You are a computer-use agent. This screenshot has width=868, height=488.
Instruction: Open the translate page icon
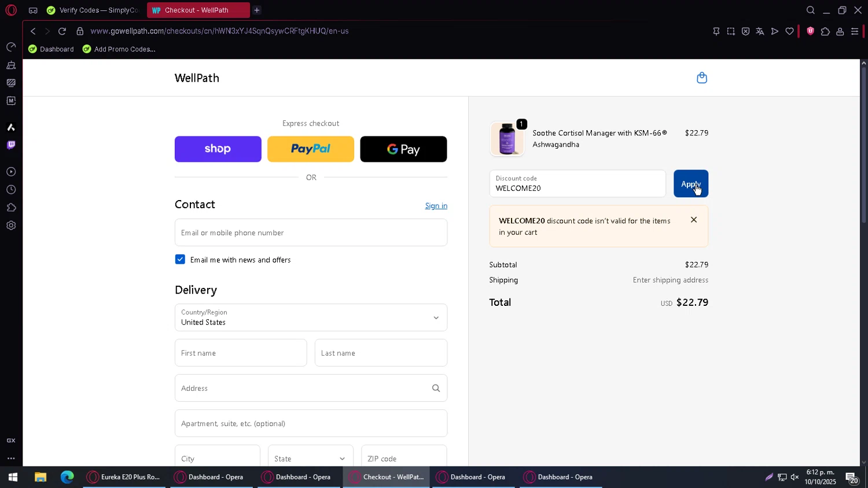[760, 32]
